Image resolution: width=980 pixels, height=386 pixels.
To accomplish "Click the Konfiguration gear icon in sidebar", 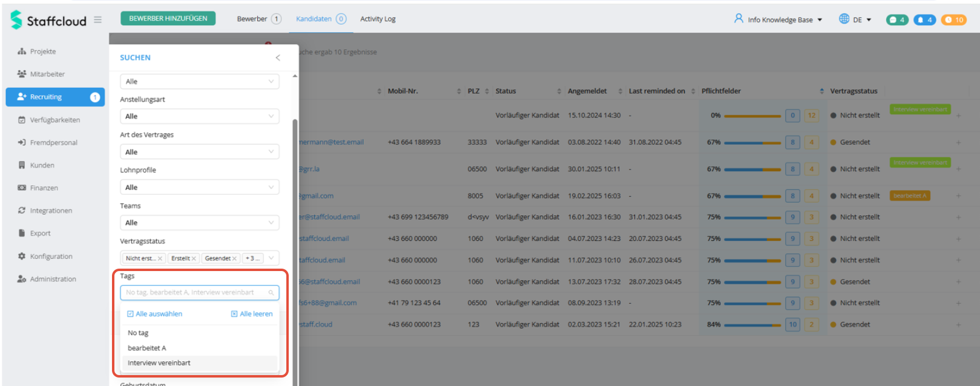I will (x=22, y=256).
